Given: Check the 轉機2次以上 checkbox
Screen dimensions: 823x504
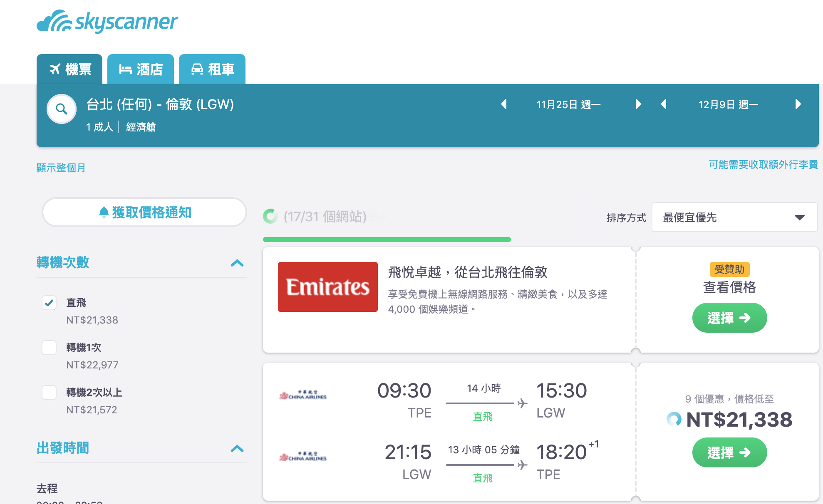Looking at the screenshot, I should tap(49, 393).
